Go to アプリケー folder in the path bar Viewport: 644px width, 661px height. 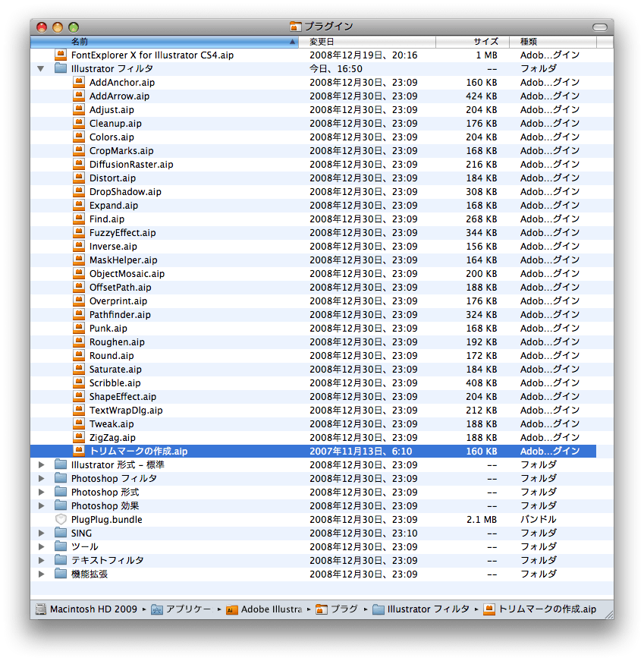pyautogui.click(x=181, y=609)
